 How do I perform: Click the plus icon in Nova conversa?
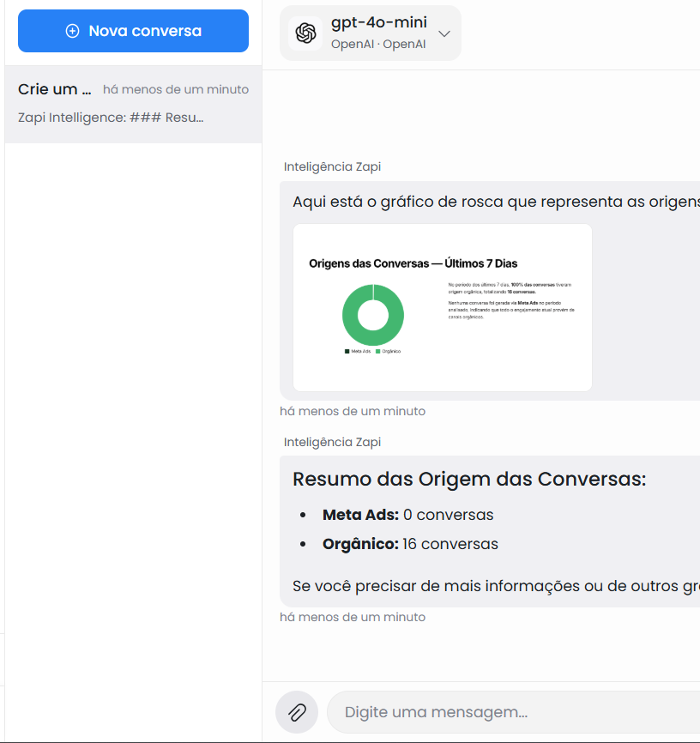(x=73, y=31)
